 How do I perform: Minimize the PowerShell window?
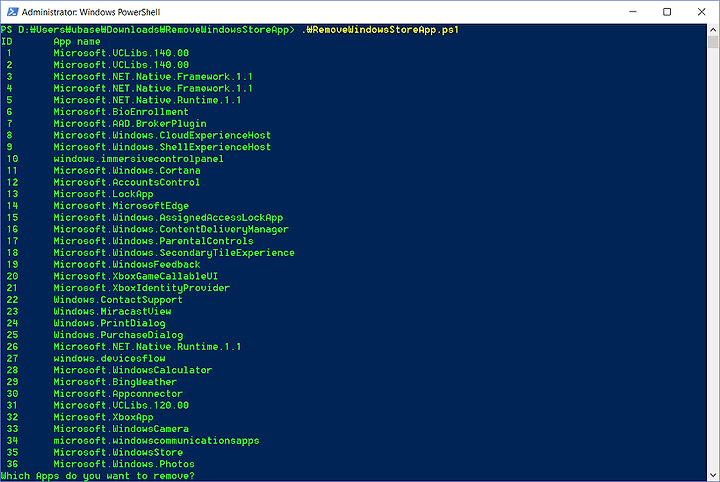tap(633, 12)
